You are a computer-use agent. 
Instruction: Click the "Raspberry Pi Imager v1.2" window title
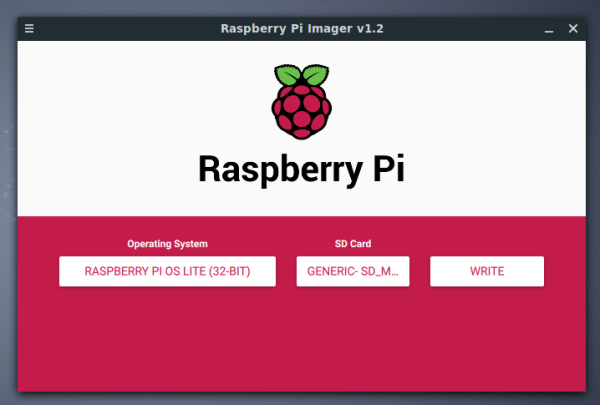[301, 28]
